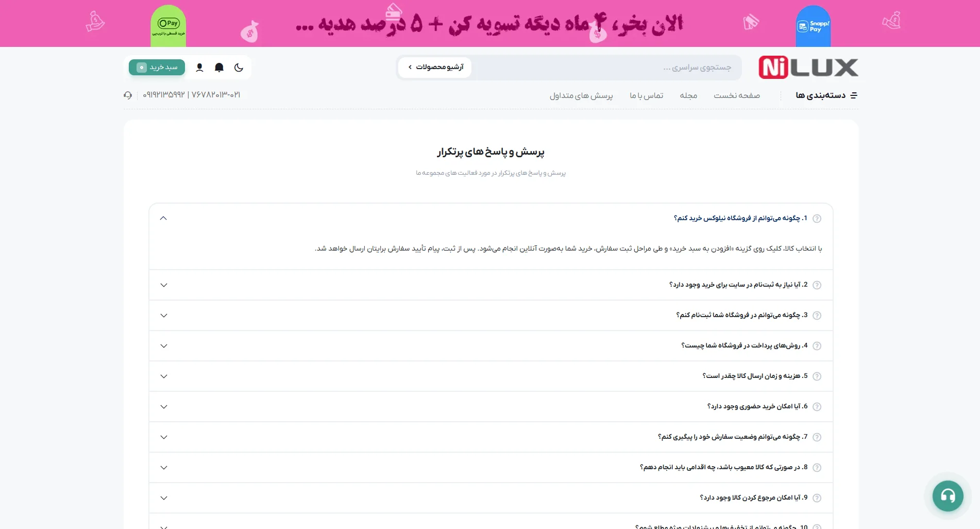
Task: Expand question 9 chevron about returns
Action: (164, 498)
